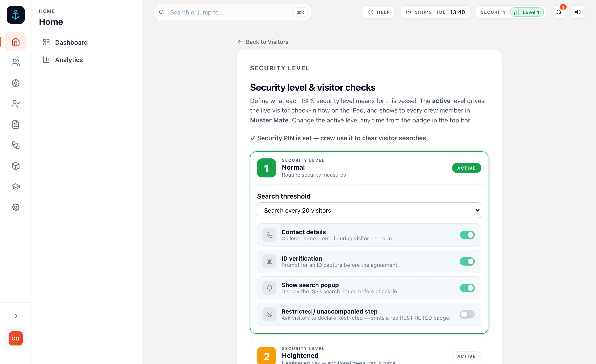
Task: Click the back arrow icon
Action: [x=240, y=42]
